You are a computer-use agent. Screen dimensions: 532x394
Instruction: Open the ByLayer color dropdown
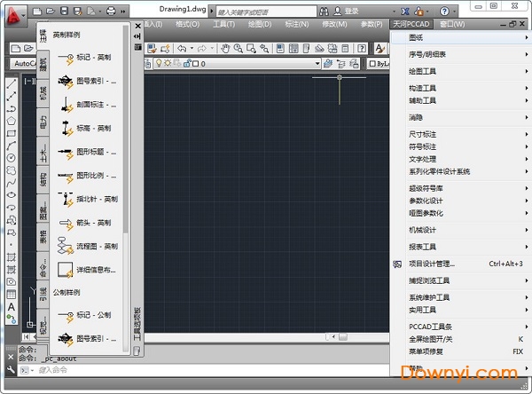point(379,64)
